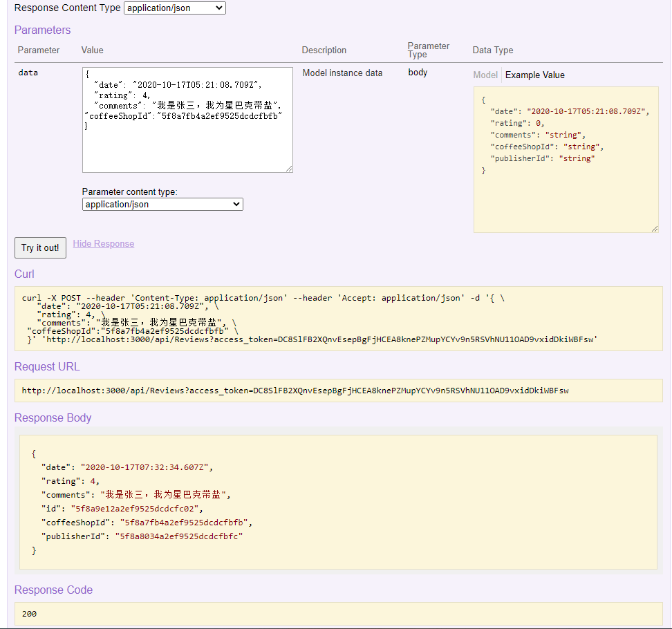This screenshot has width=672, height=629.
Task: Open the Response Content Type dropdown
Action: coord(175,8)
